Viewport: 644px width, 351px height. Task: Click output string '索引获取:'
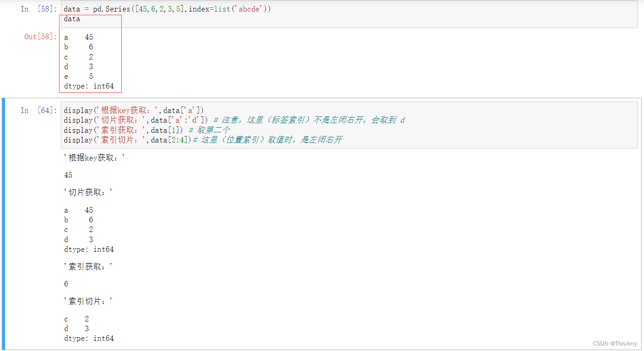(89, 267)
